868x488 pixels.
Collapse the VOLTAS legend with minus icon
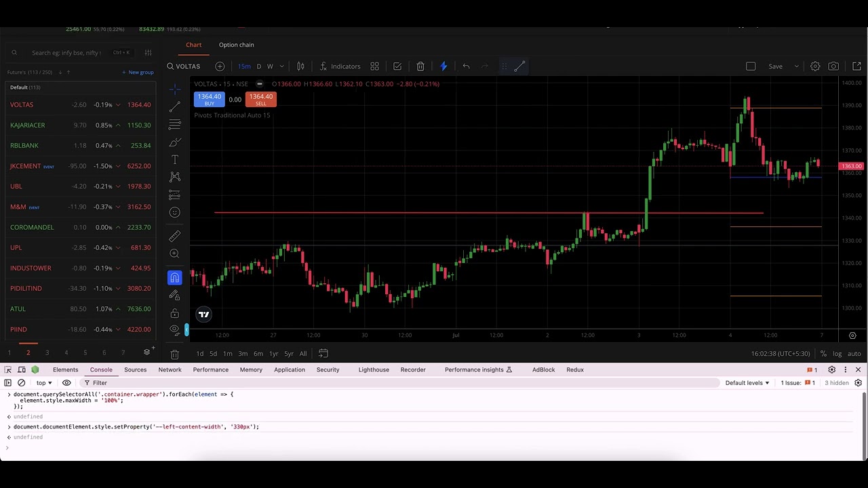260,84
